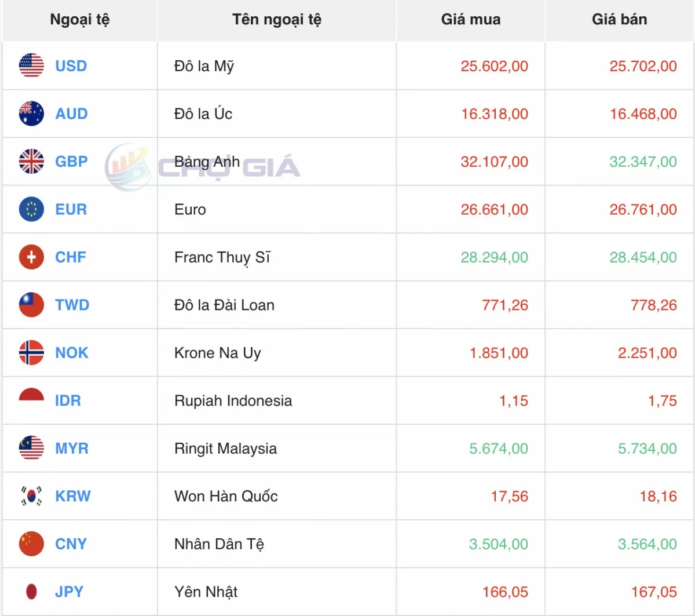
Task: Click the European Union flag icon
Action: (x=31, y=209)
